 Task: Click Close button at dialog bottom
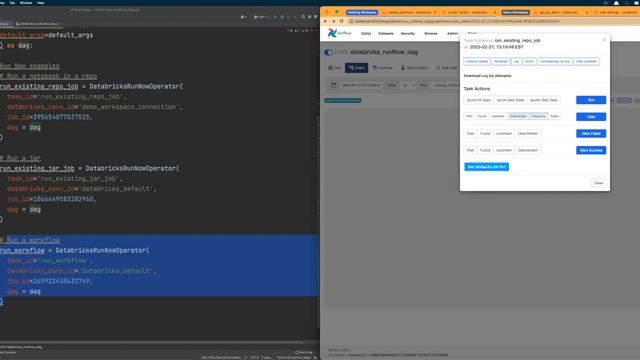click(598, 183)
